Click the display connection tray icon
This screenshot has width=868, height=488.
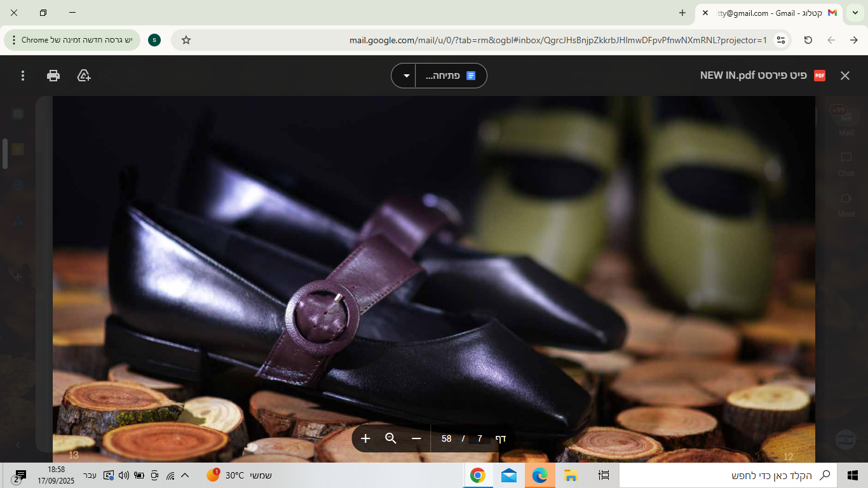(x=109, y=475)
